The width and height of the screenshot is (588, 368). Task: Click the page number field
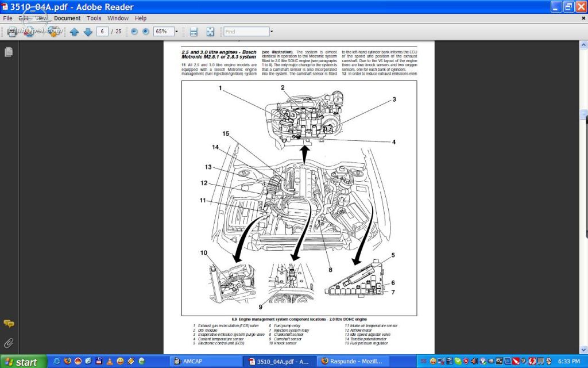102,32
